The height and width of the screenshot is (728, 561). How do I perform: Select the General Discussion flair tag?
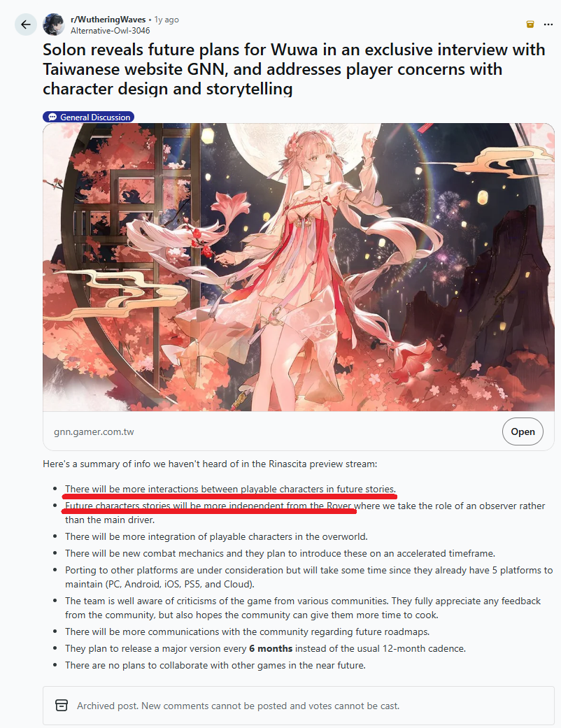pyautogui.click(x=89, y=117)
